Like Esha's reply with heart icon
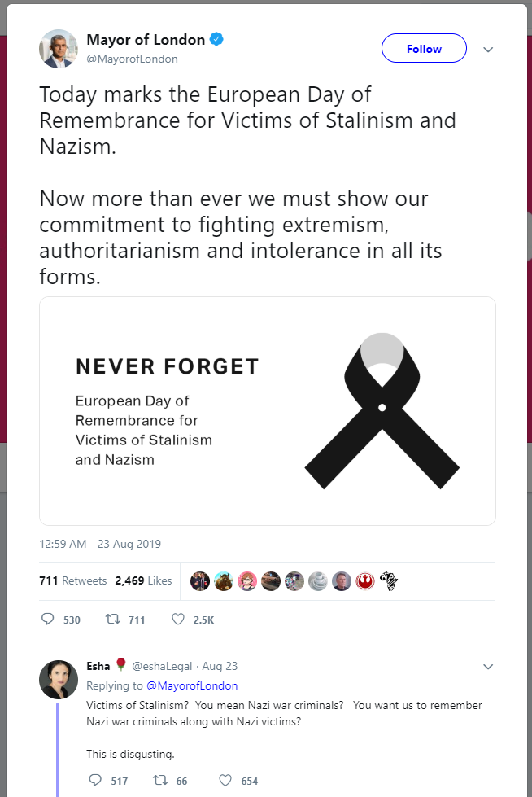The image size is (532, 797). (225, 780)
